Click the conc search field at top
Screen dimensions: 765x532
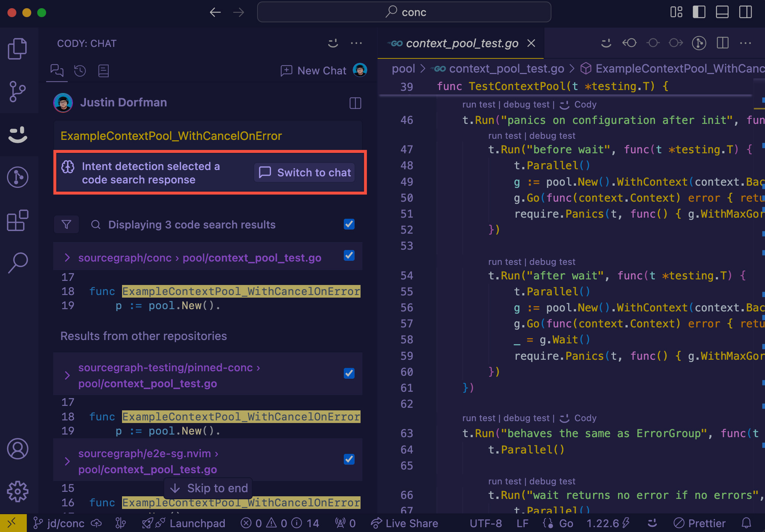click(x=404, y=12)
